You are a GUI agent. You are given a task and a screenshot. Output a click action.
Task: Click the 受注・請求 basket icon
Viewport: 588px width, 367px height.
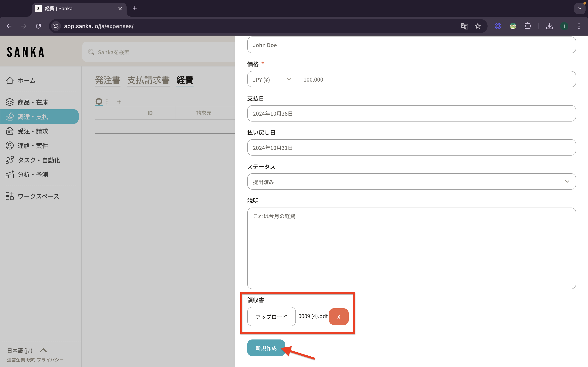(x=10, y=131)
